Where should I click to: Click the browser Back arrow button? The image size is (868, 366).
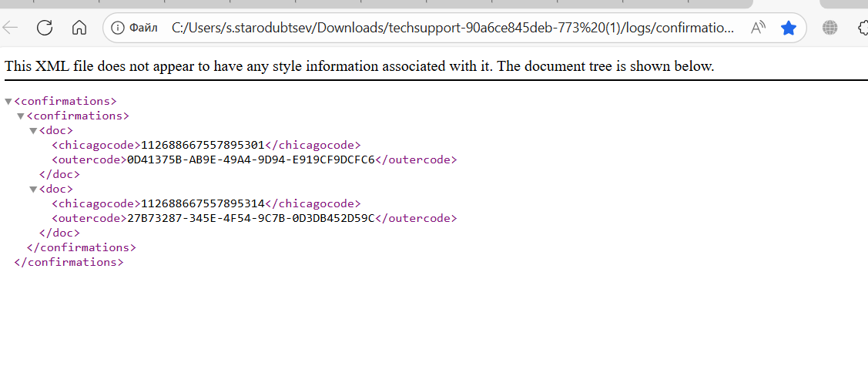pos(10,27)
